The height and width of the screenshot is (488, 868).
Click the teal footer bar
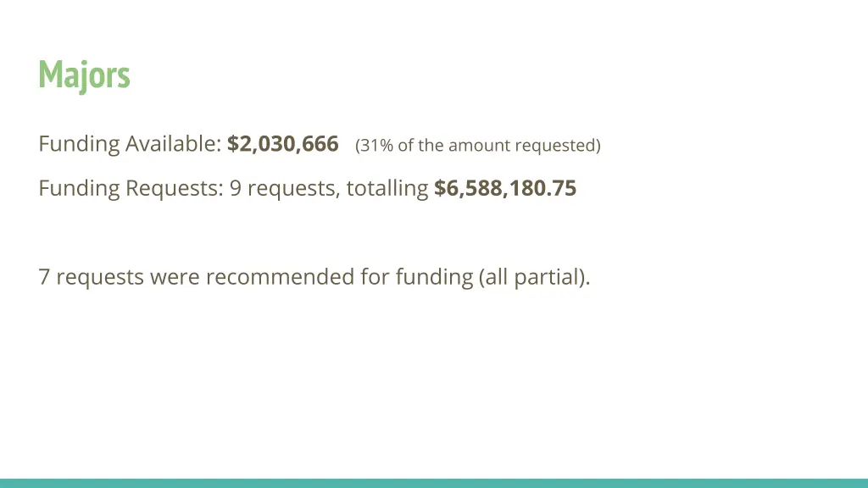tap(434, 483)
